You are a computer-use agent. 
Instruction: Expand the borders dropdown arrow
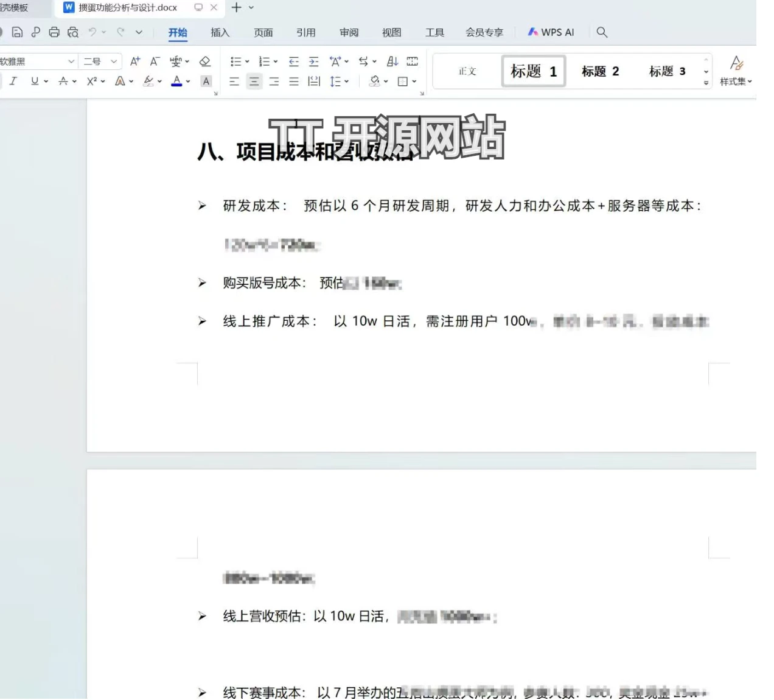(414, 81)
